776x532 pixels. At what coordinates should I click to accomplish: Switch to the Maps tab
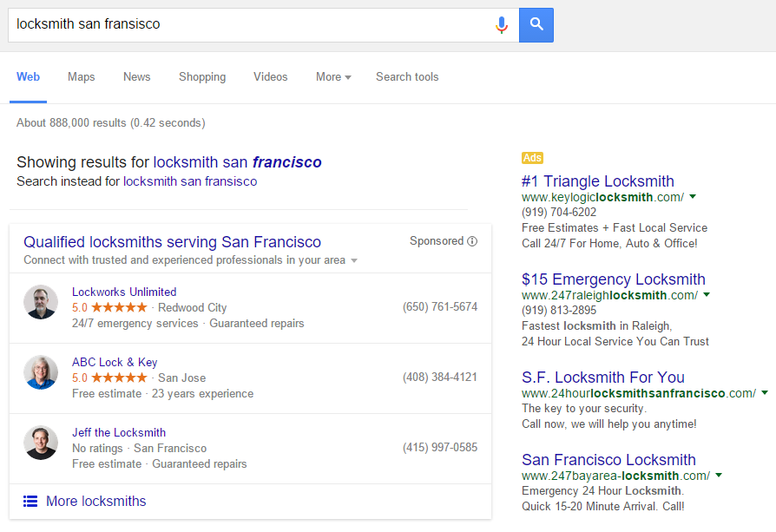click(x=82, y=76)
